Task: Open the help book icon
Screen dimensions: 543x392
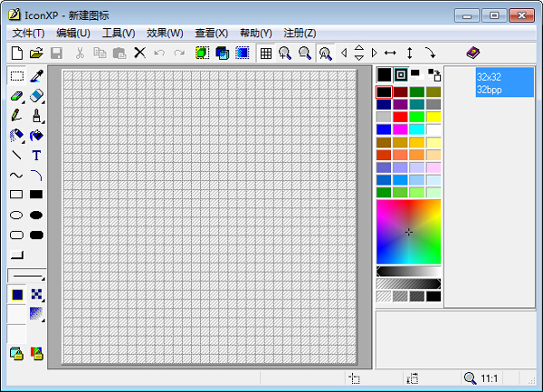Action: coord(473,53)
